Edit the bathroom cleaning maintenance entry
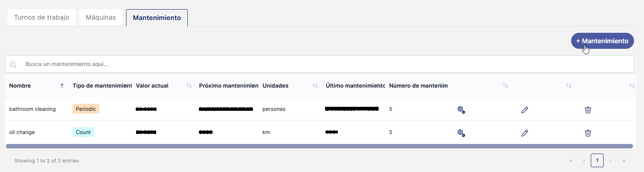Image resolution: width=644 pixels, height=172 pixels. coord(524,110)
